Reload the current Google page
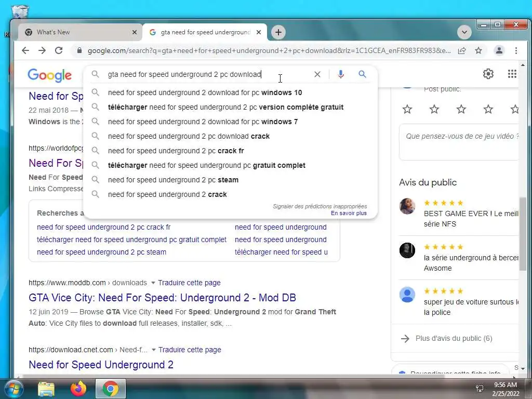The height and width of the screenshot is (399, 532). click(59, 50)
